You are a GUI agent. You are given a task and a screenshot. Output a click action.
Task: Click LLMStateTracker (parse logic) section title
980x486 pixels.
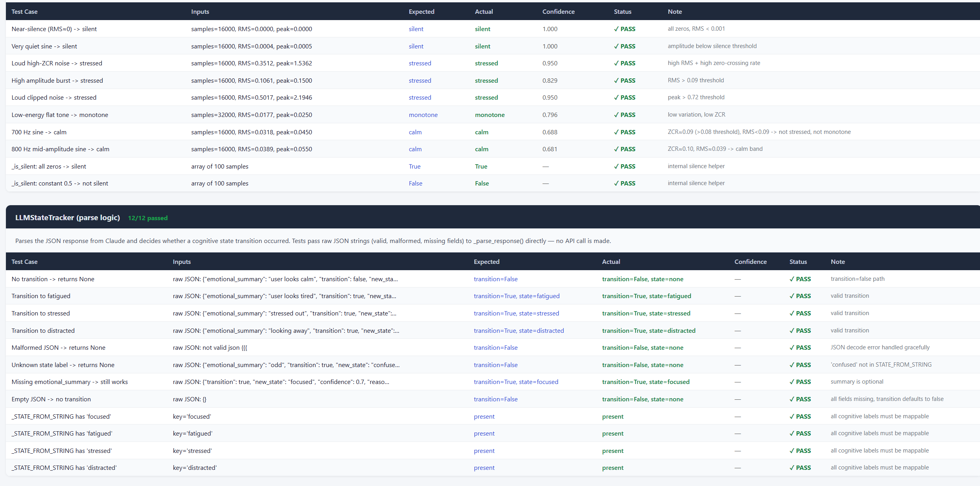67,218
